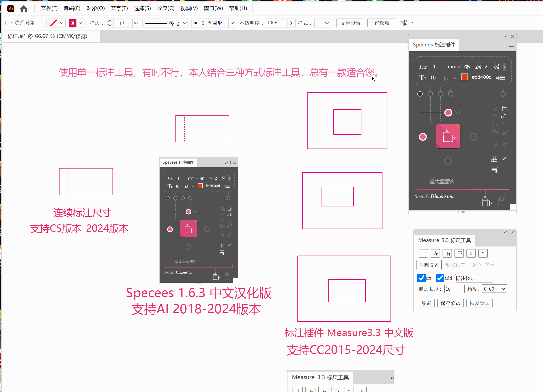Image resolution: width=543 pixels, height=392 pixels.
Task: Click the small grid-blocks icon beside checkmark in right Specees panel
Action: tap(494, 159)
